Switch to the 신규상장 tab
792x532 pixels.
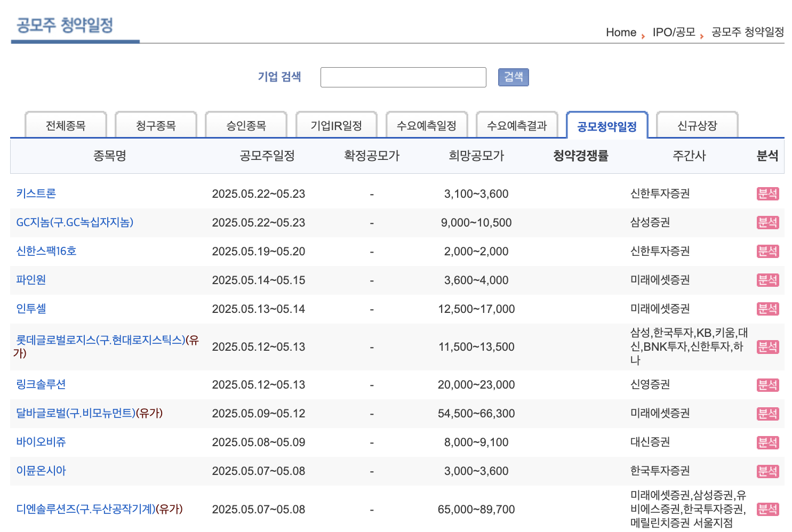point(697,125)
